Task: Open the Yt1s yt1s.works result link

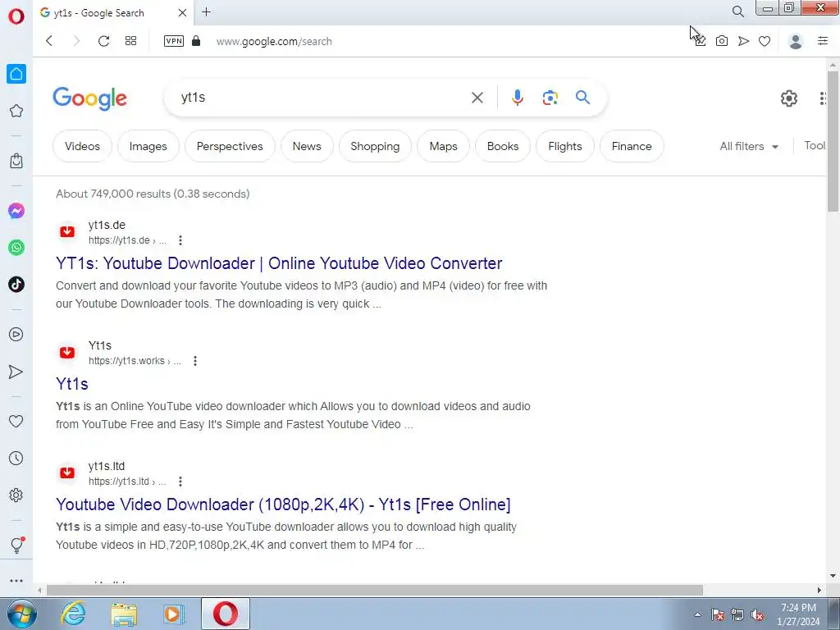Action: tap(72, 384)
